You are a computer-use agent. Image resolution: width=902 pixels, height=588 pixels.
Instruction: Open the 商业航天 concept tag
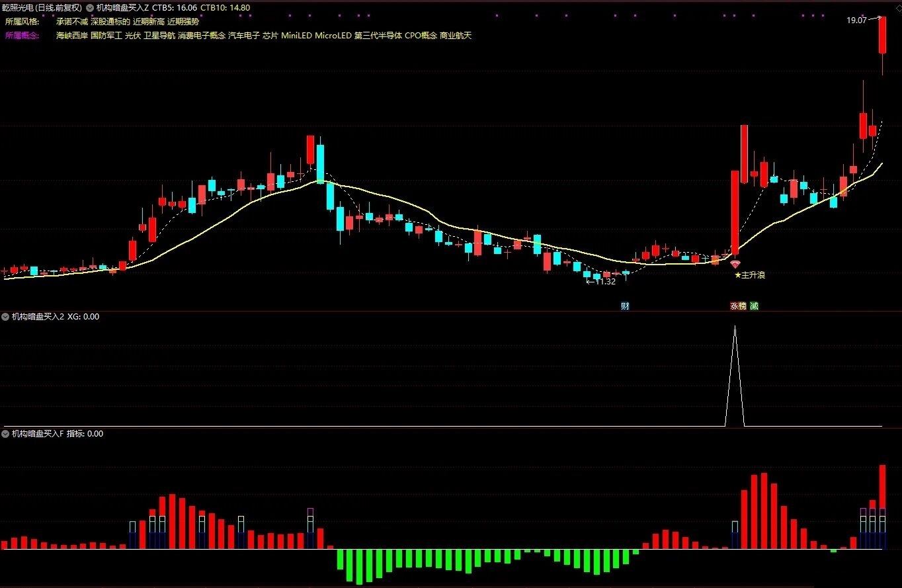[456, 36]
